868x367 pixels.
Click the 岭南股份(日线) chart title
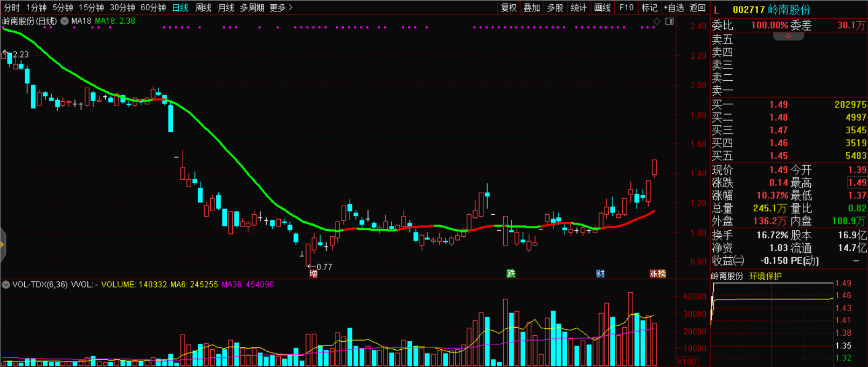30,21
